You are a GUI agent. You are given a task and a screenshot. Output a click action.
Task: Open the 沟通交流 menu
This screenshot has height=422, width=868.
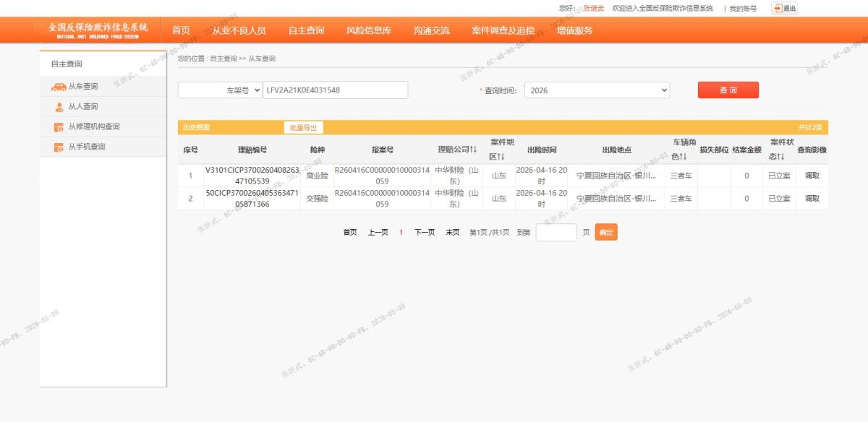point(432,30)
